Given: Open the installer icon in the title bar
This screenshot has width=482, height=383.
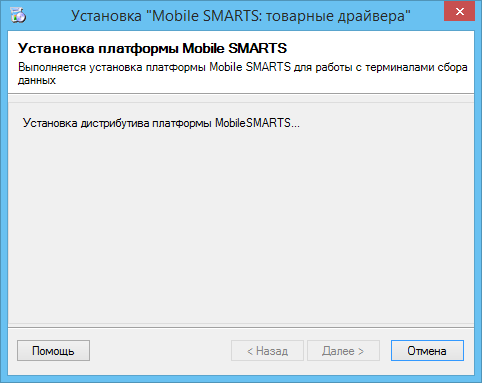Looking at the screenshot, I should 18,15.
